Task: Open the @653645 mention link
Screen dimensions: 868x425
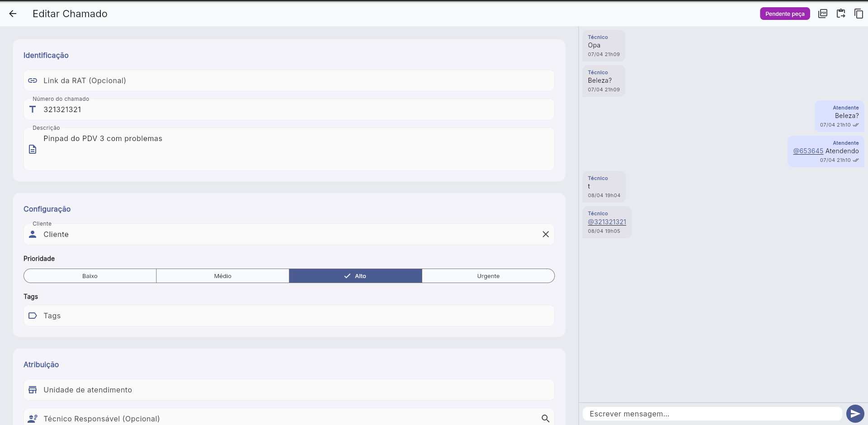Action: (808, 151)
